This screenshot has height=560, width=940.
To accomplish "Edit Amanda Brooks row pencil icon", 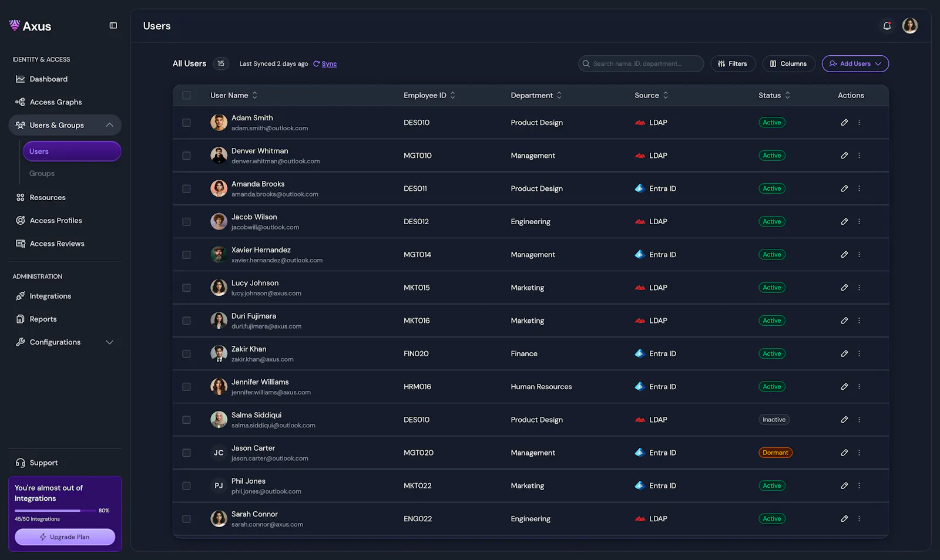I will [844, 188].
